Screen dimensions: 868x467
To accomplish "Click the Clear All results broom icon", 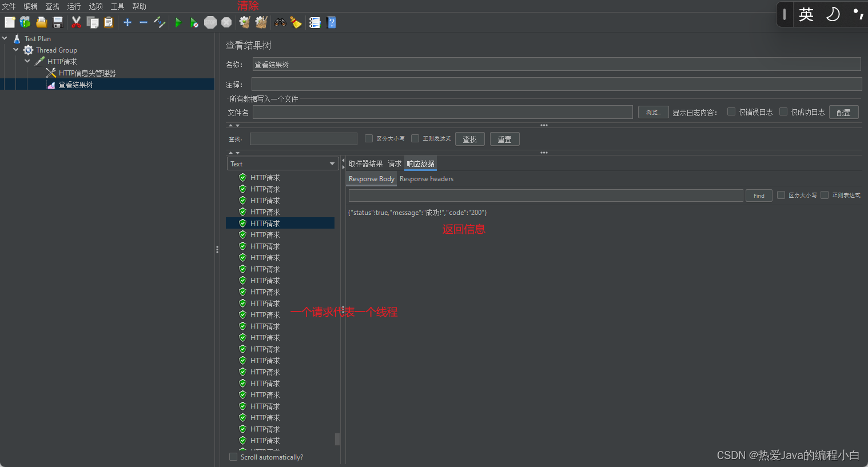I will click(261, 23).
